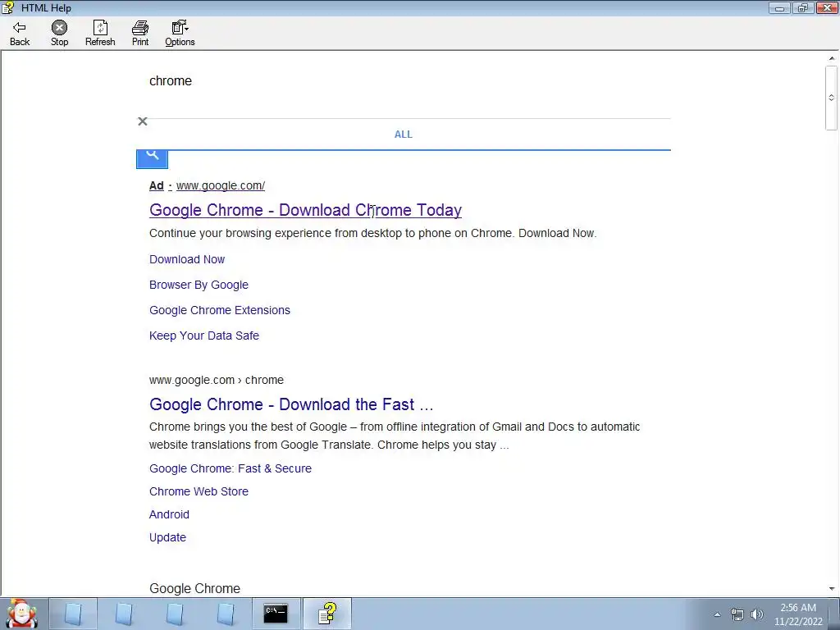This screenshot has height=630, width=840.
Task: Click the HTML Help title bar icon
Action: point(8,7)
